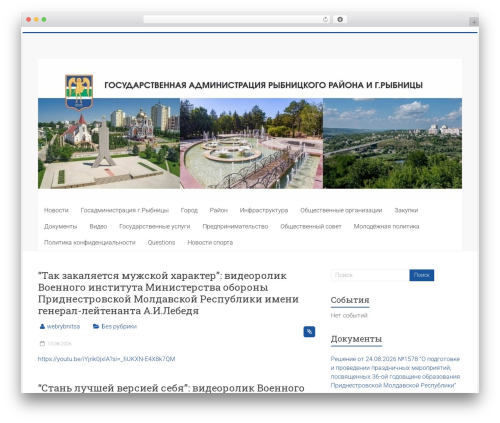Screen dimensions: 500x423
Task: Click the city coat of arms logo
Action: [79, 92]
